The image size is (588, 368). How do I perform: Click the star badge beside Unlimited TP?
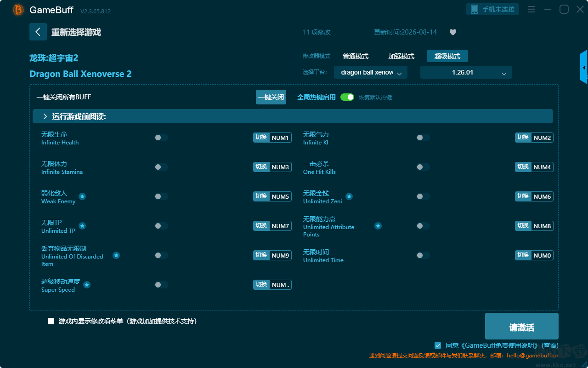click(82, 226)
